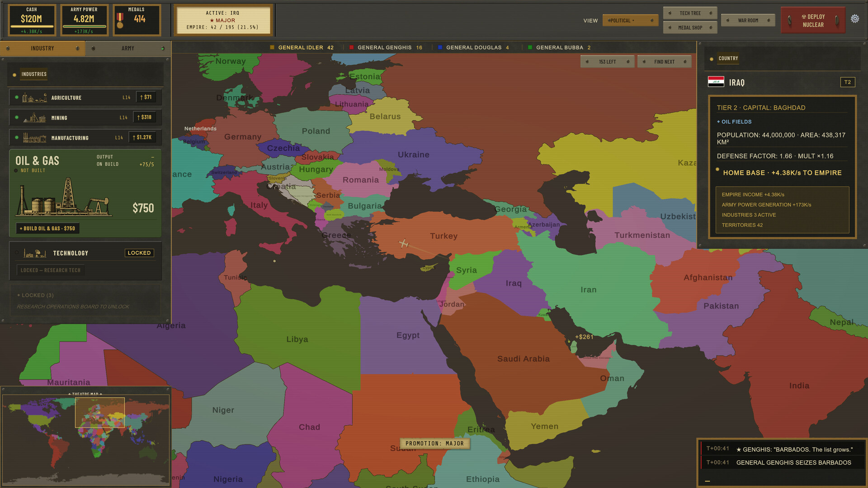868x488 pixels.
Task: Open the settings gear icon
Action: (x=854, y=19)
